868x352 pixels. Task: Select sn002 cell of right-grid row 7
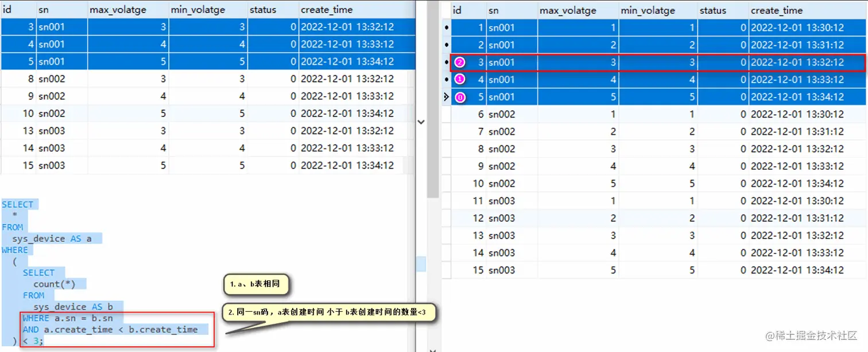[511, 131]
